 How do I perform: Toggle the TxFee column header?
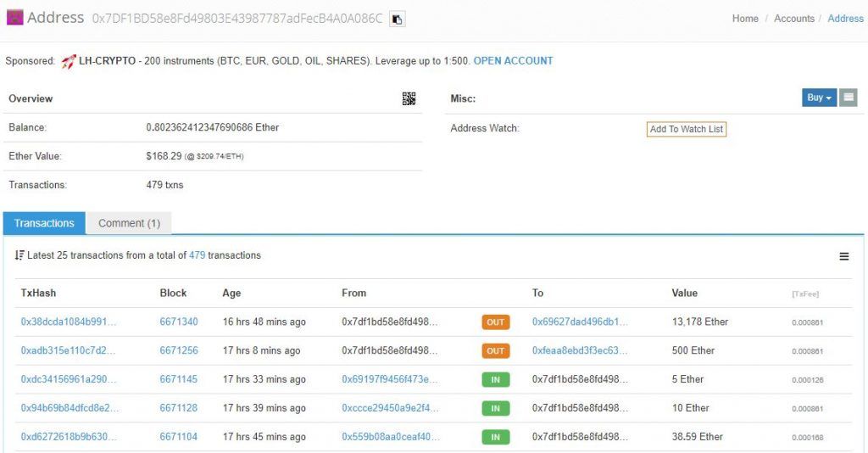coord(804,294)
